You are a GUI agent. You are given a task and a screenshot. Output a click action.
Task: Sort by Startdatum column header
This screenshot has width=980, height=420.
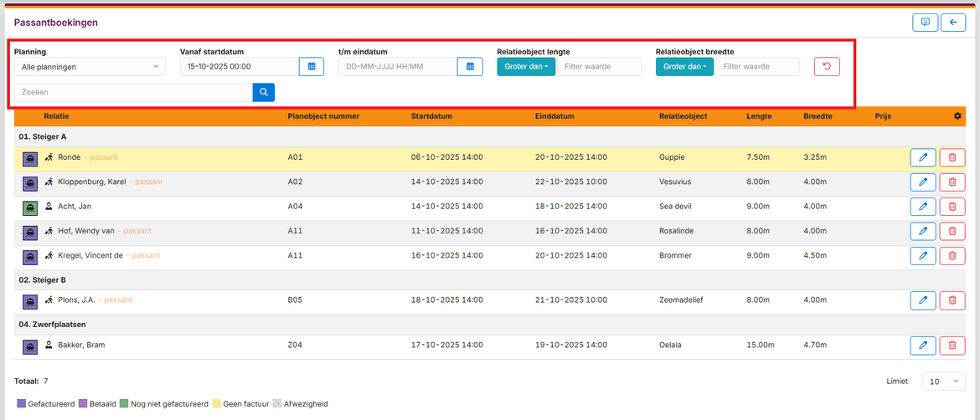point(431,116)
